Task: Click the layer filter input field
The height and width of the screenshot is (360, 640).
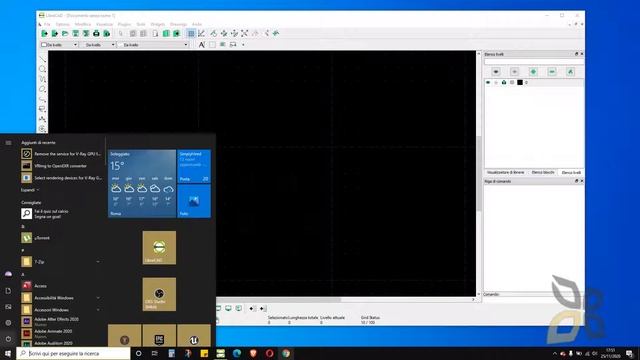Action: [533, 62]
